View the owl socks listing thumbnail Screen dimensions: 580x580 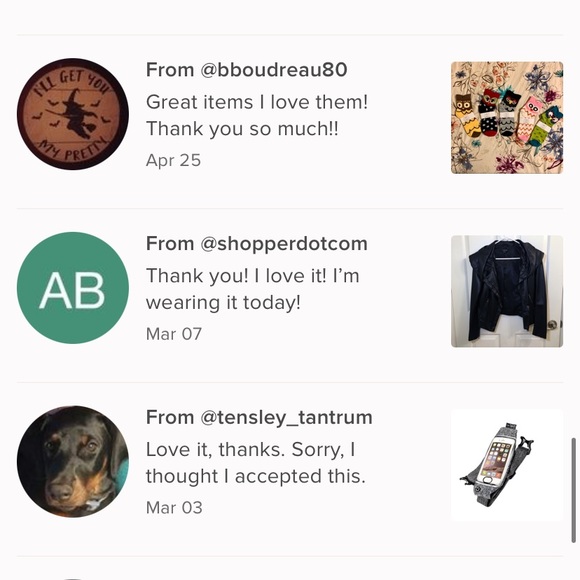tap(507, 118)
